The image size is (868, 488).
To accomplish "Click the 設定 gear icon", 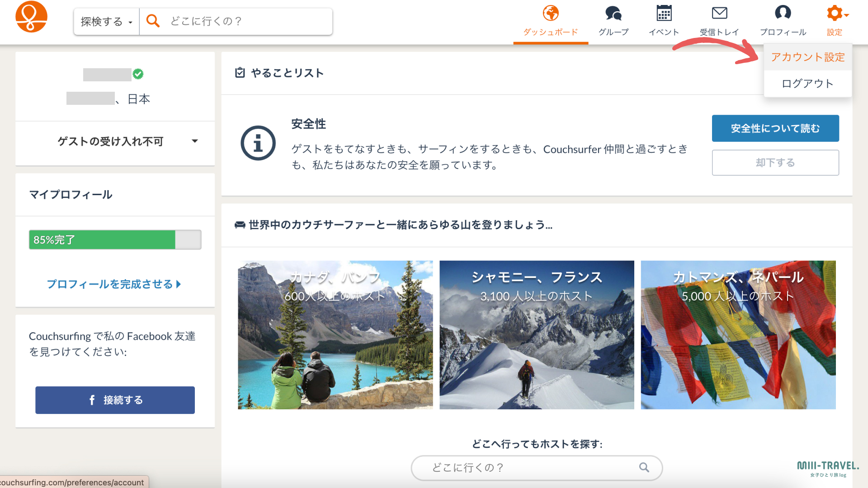I will pyautogui.click(x=835, y=13).
